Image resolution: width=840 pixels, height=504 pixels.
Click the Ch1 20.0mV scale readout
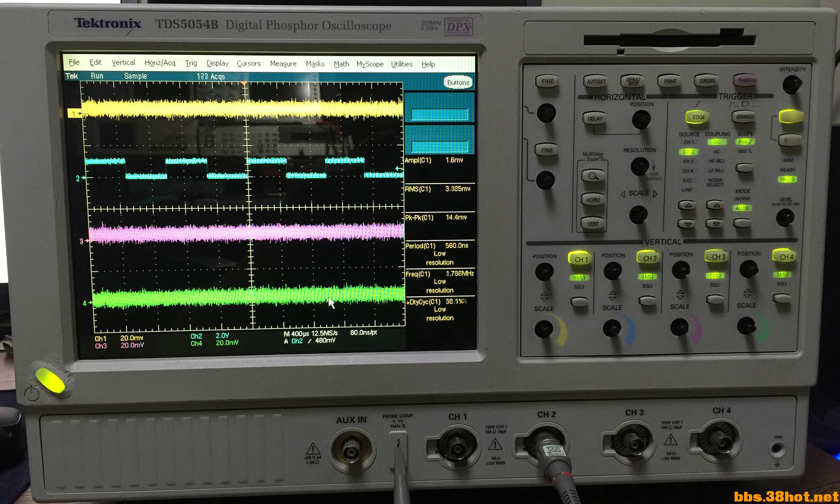pos(119,338)
